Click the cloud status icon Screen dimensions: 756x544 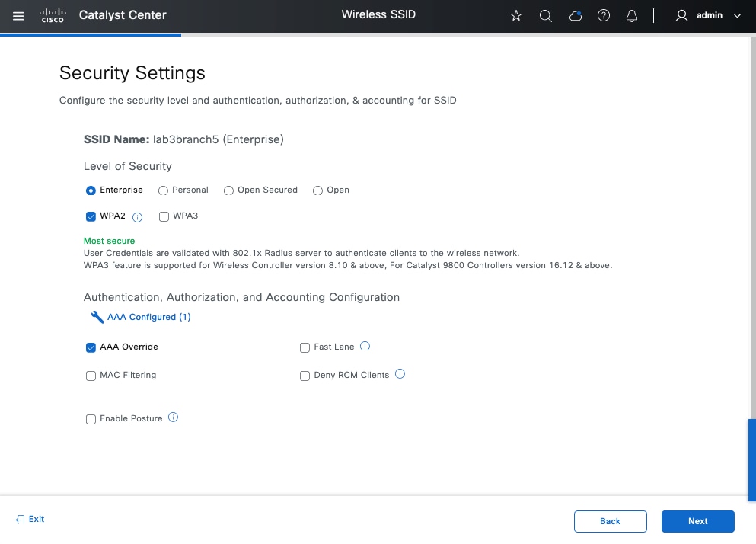point(575,15)
